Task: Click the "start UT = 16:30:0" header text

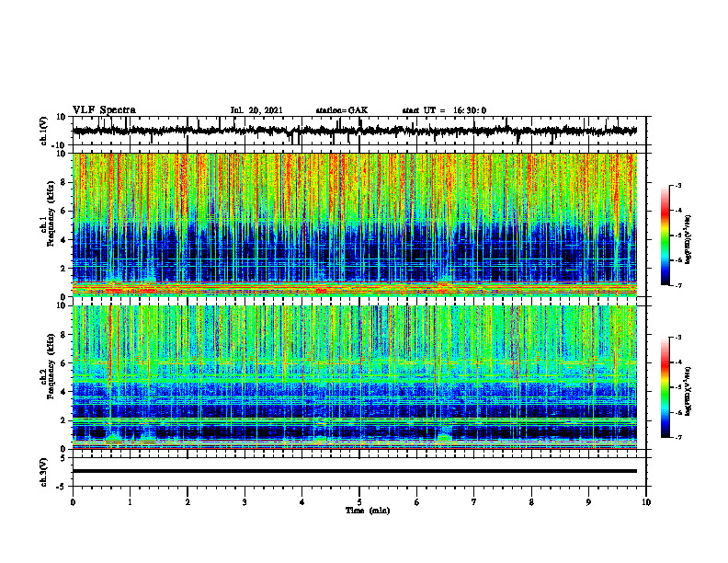Action: click(x=444, y=110)
